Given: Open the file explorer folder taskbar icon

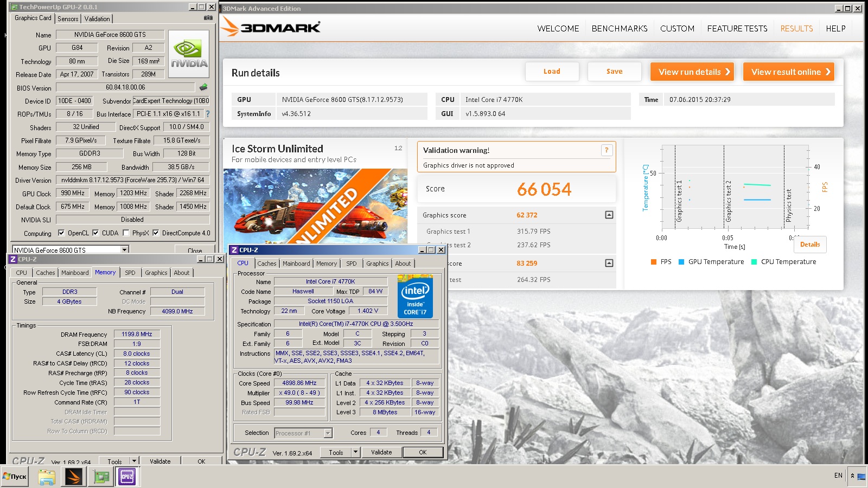Looking at the screenshot, I should [47, 477].
